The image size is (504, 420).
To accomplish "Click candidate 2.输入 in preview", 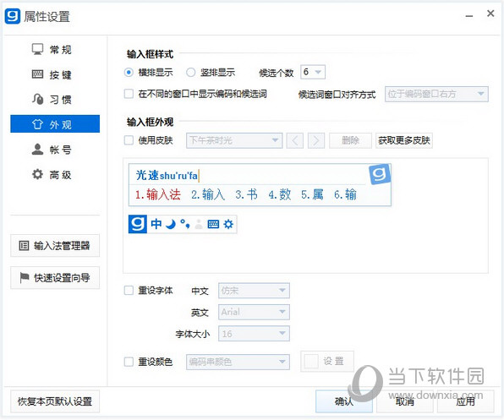I will click(208, 194).
